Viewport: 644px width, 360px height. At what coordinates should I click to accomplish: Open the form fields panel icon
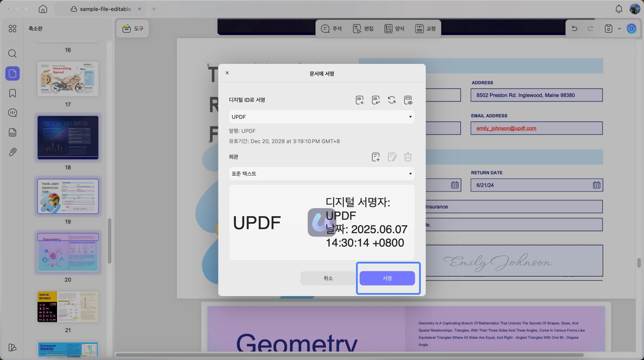12,132
